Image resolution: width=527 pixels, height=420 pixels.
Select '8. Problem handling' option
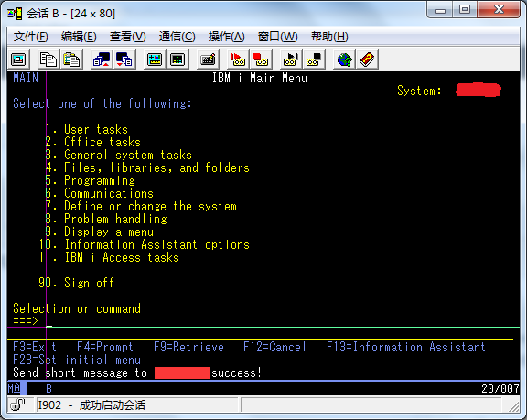[x=106, y=219]
